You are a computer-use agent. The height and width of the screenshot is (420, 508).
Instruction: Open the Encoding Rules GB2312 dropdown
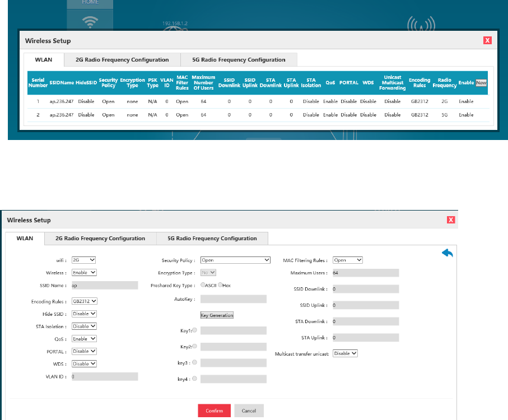(85, 301)
